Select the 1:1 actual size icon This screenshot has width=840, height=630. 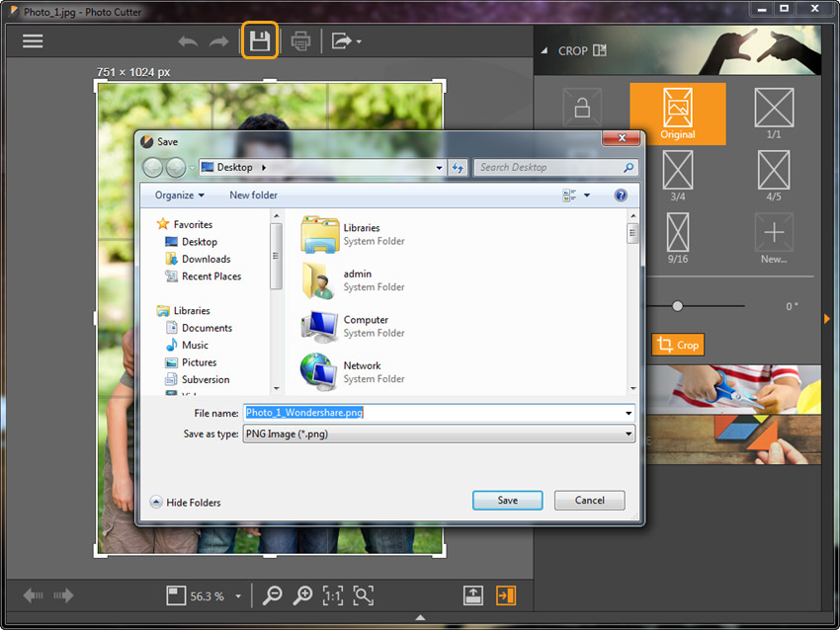point(333,595)
